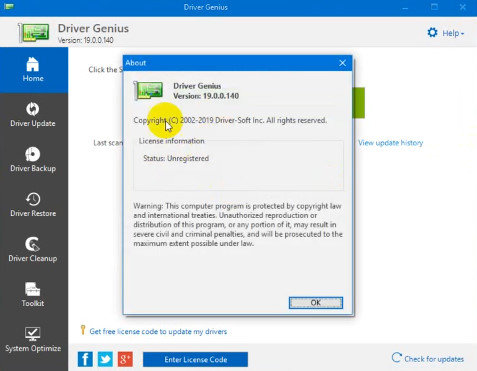Click the refresh icon beside Check for updates
This screenshot has height=371, width=477.
pos(396,358)
